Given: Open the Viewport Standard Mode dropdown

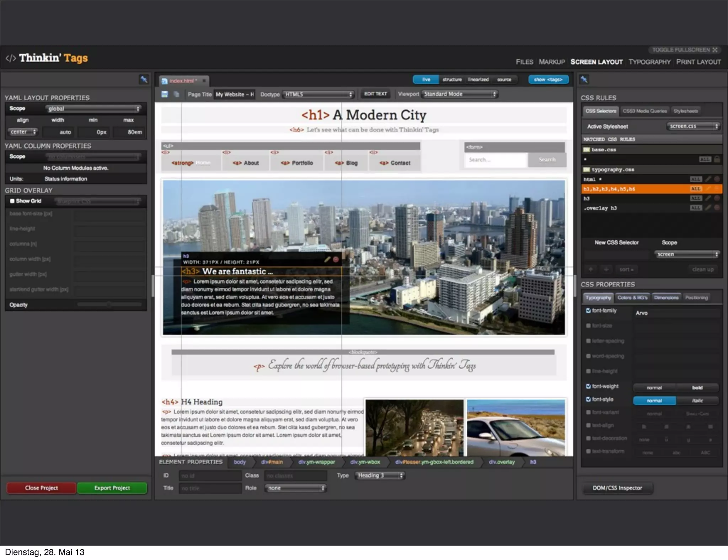Looking at the screenshot, I should pos(460,94).
